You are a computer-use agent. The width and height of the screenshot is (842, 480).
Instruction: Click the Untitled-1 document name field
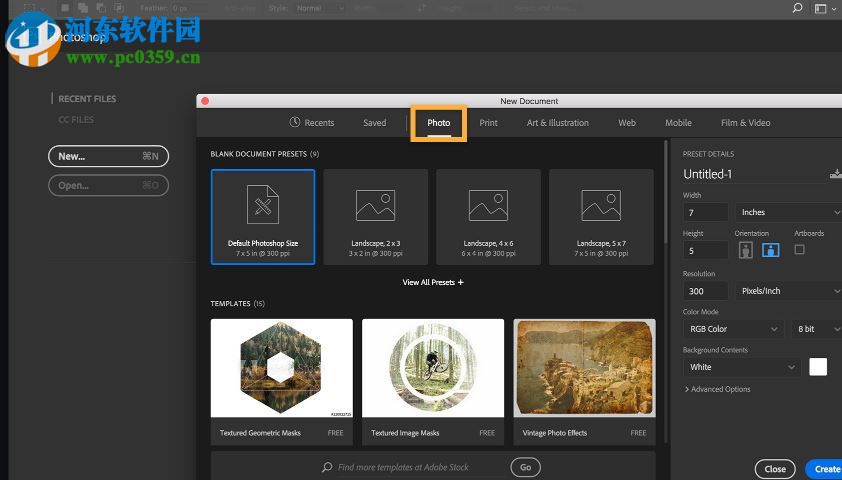(x=752, y=174)
